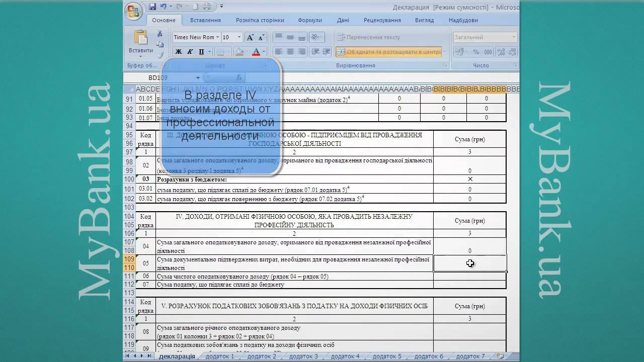Screen dimensions: 644x362
Task: Click the Office button
Action: click(134, 11)
